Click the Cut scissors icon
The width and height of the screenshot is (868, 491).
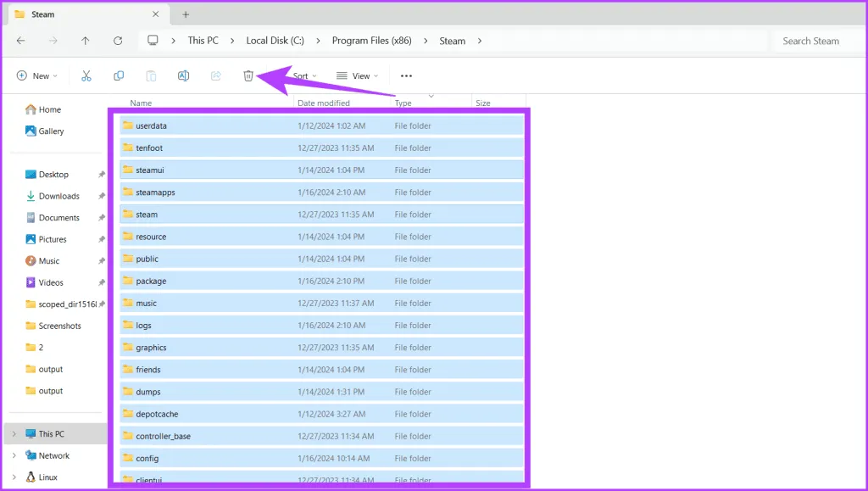[x=86, y=75]
